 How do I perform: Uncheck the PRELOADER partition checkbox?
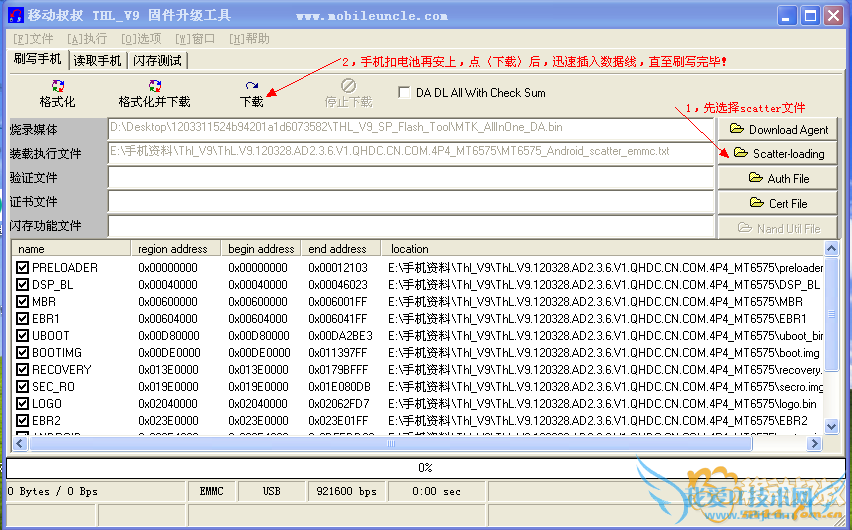point(23,268)
